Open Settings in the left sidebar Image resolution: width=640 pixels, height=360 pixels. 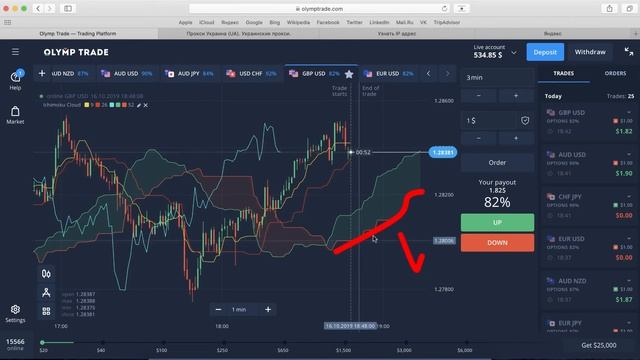15,313
